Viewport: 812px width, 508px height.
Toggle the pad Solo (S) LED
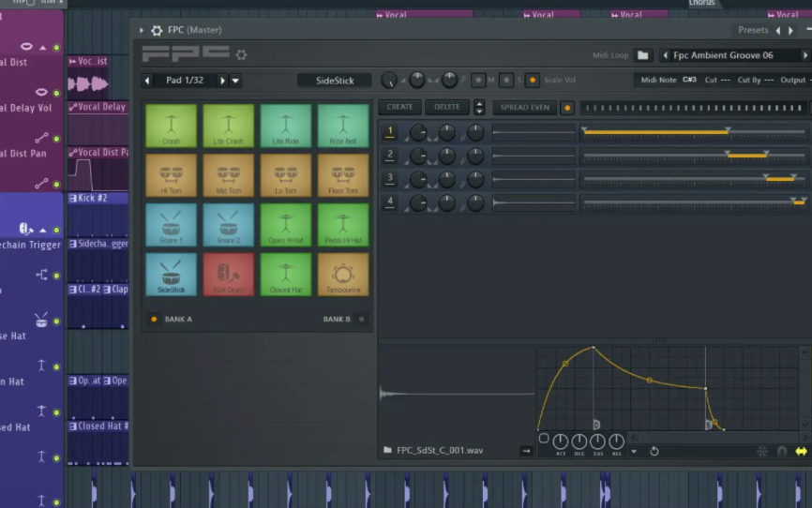click(x=506, y=81)
